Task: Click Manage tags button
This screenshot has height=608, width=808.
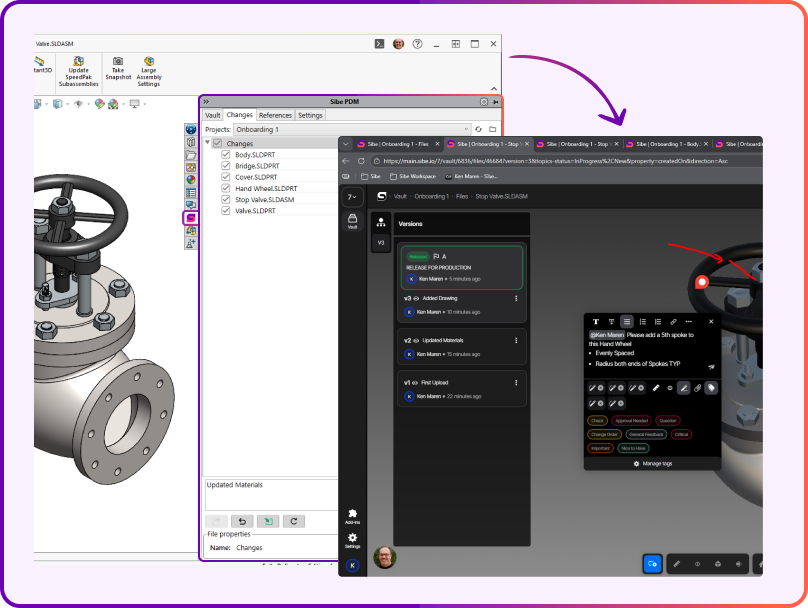Action: pyautogui.click(x=652, y=464)
